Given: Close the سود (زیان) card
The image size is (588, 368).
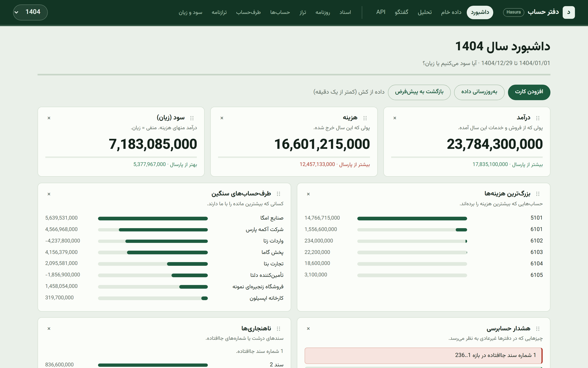Looking at the screenshot, I should (49, 118).
